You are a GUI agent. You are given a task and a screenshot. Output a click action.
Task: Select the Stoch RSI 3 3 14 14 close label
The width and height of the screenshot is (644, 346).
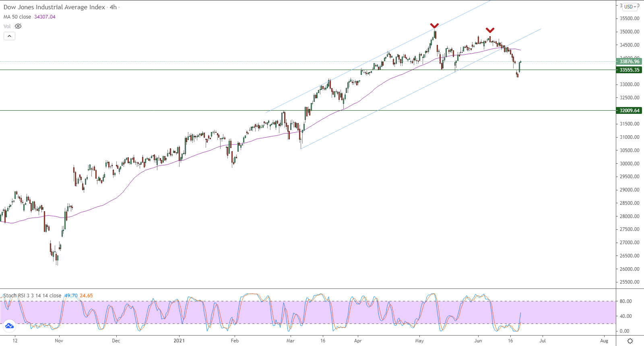pos(33,296)
